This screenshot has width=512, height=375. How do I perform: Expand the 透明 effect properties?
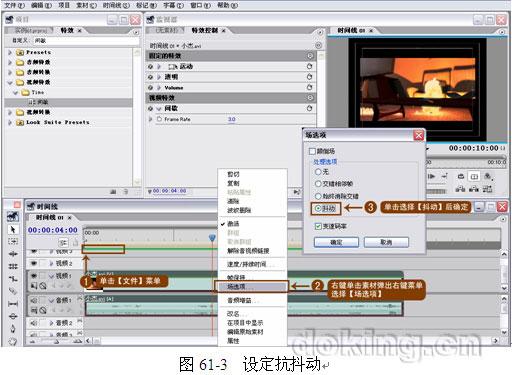pos(159,77)
